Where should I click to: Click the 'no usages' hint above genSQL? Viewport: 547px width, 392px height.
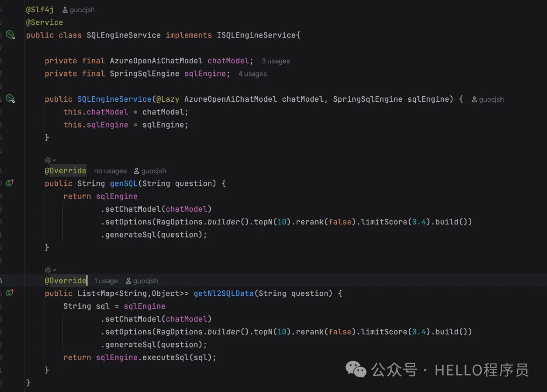pyautogui.click(x=110, y=171)
